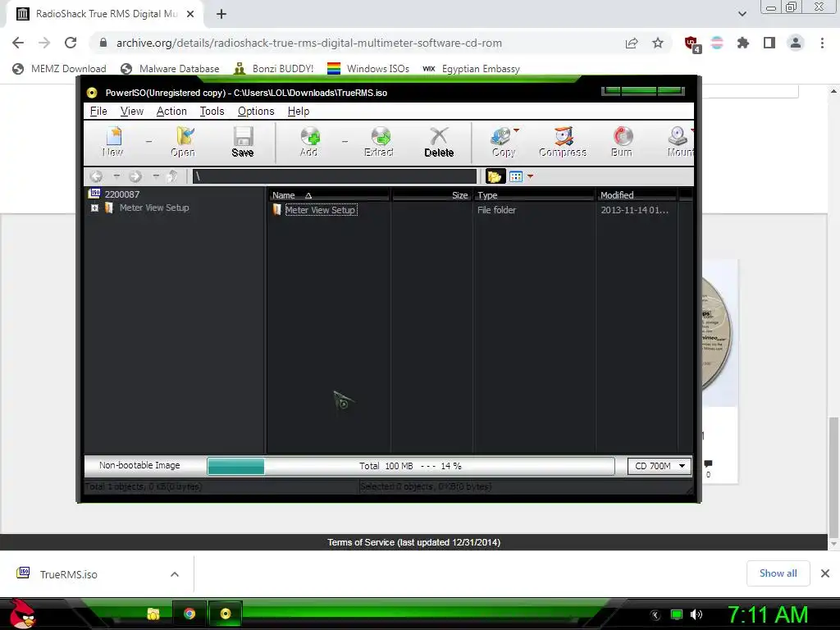
Task: Open the Chrome three-dot menu
Action: 822,43
